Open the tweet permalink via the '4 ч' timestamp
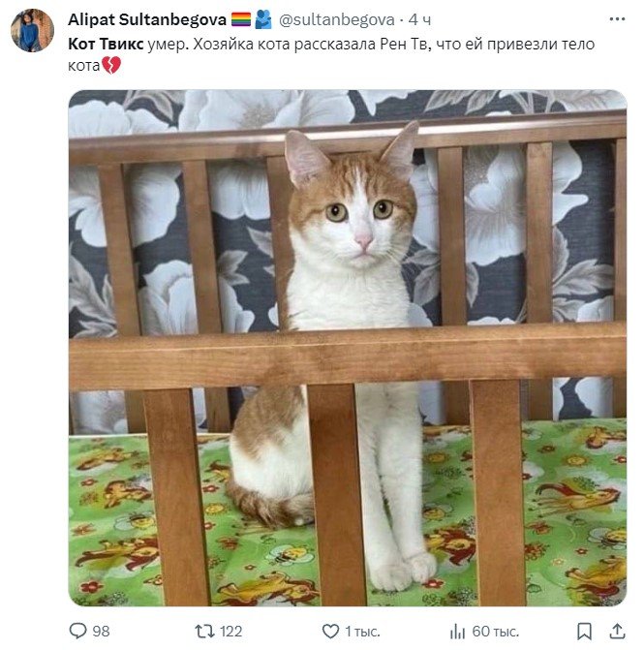This screenshot has height=650, width=644. pos(419,19)
